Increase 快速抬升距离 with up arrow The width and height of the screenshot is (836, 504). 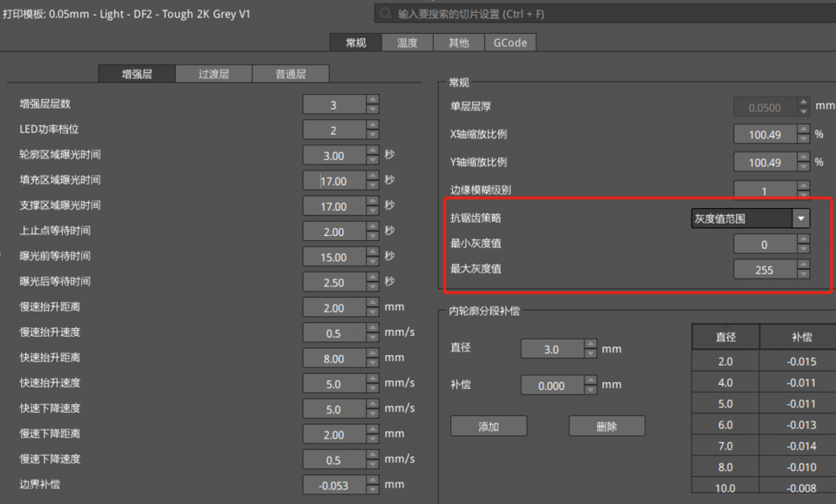tap(373, 353)
